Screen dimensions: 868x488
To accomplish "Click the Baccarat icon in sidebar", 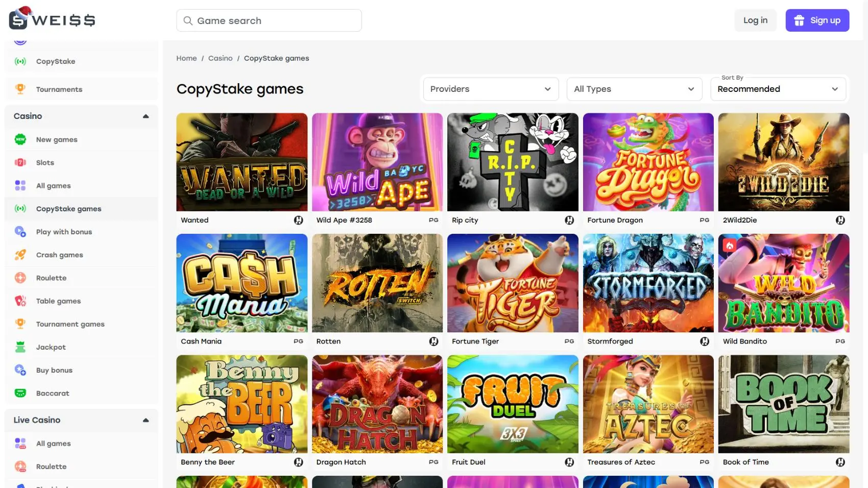I will pos(20,393).
